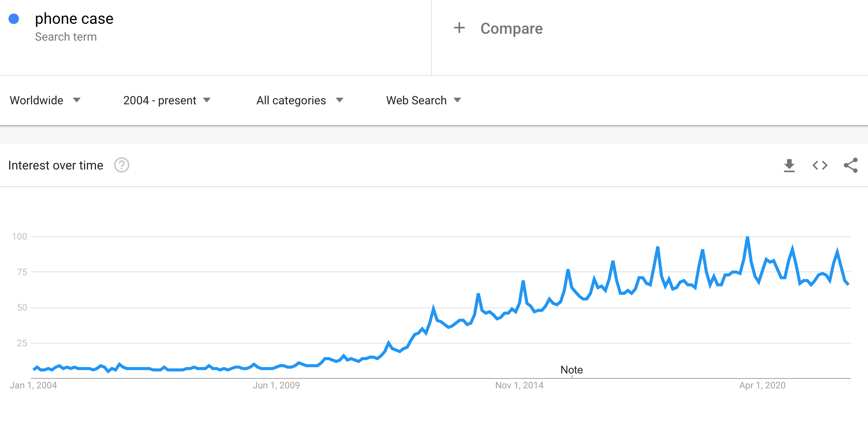Screen dimensions: 868x421
Task: Click the Jun 1, 2009 axis label
Action: point(276,385)
